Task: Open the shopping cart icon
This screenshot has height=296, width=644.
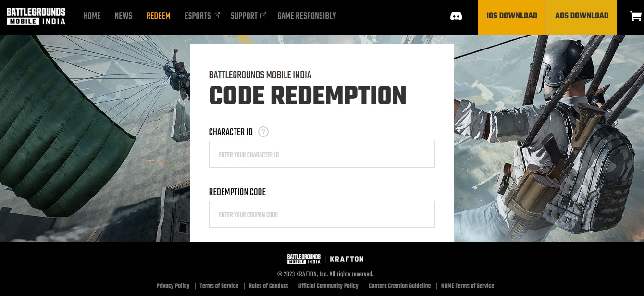Action: [x=635, y=16]
